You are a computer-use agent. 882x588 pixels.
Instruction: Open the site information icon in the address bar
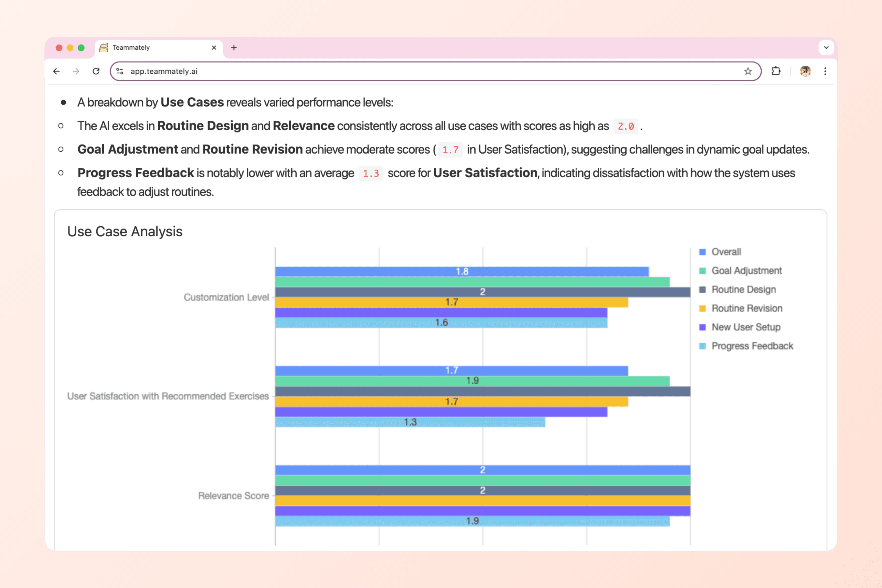coord(120,71)
